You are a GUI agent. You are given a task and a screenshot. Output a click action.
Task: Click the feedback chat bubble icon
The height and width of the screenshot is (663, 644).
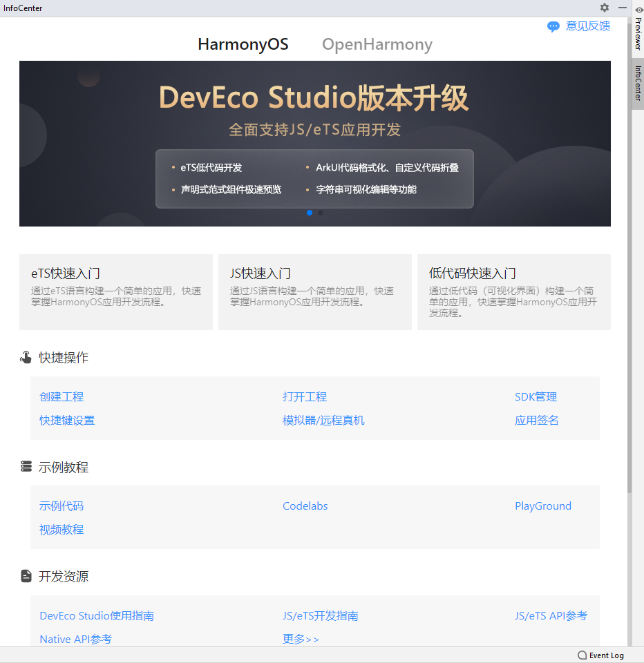[553, 27]
